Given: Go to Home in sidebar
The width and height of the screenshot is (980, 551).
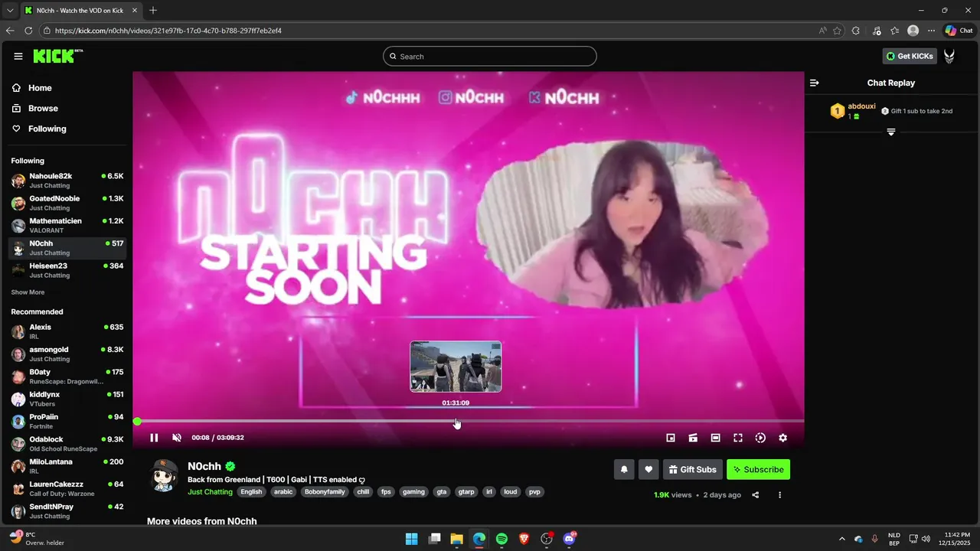Looking at the screenshot, I should [32, 88].
